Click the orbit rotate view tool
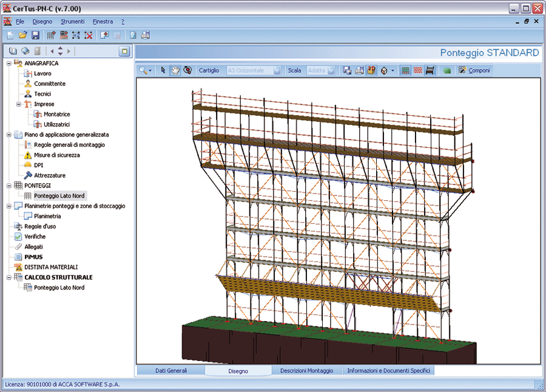Screen dimensions: 546x392 tap(187, 70)
